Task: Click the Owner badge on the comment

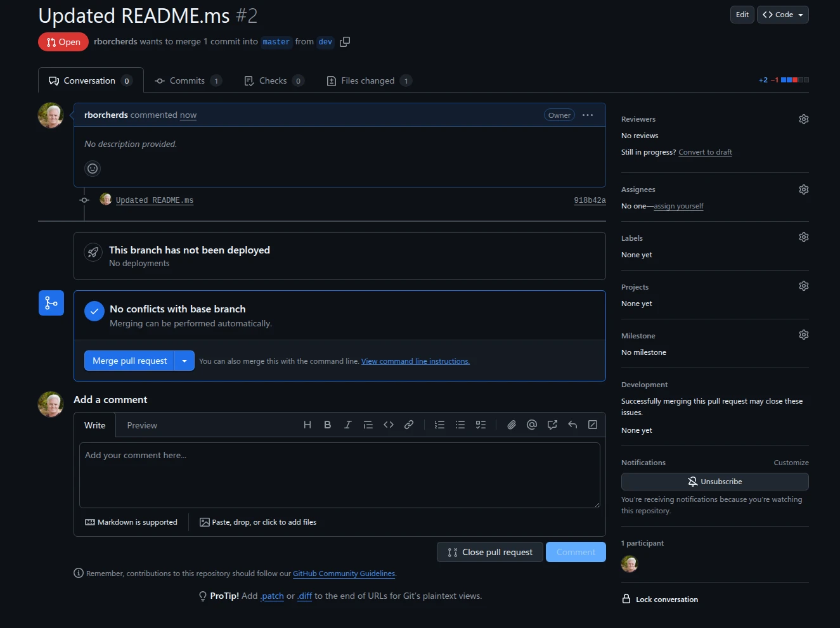Action: 559,115
